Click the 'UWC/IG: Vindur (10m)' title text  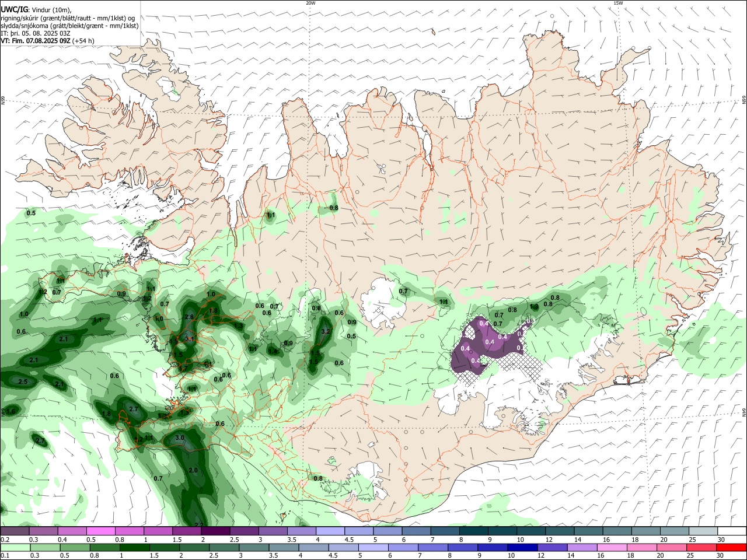(x=36, y=10)
